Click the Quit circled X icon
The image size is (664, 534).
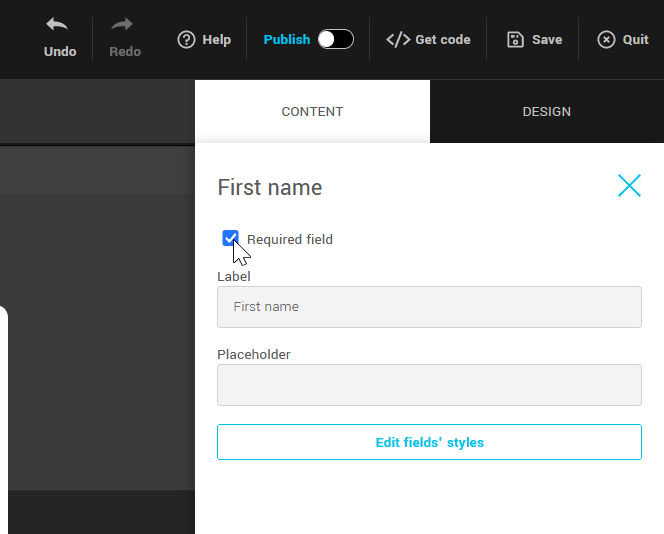pos(606,40)
